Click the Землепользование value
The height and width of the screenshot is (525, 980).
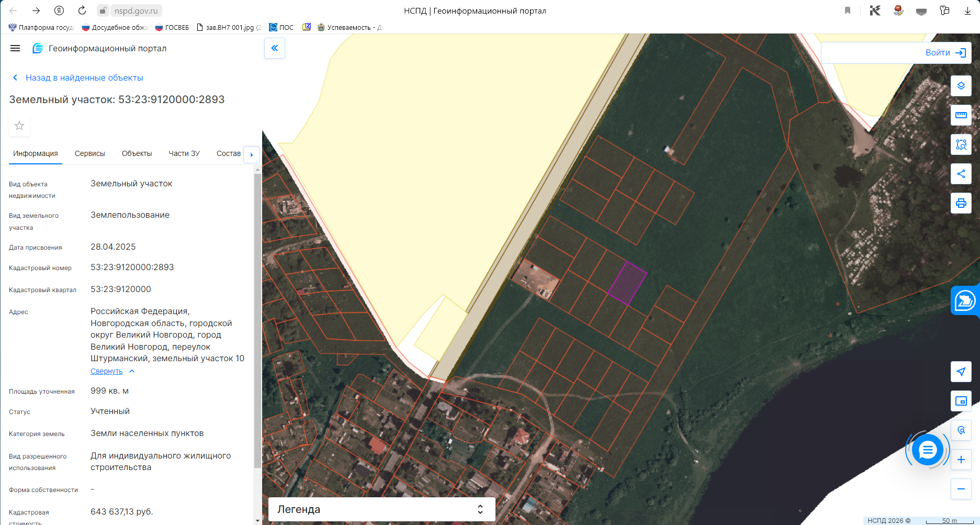coord(130,215)
